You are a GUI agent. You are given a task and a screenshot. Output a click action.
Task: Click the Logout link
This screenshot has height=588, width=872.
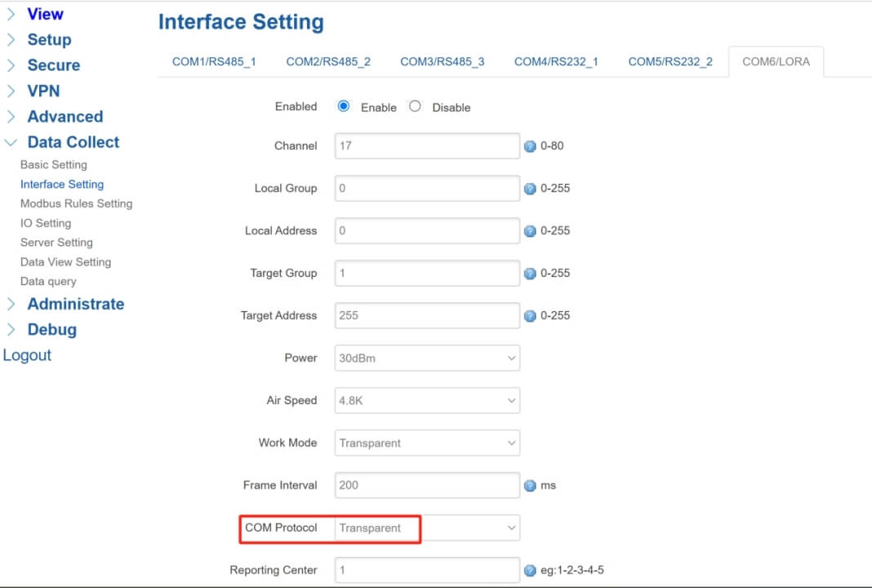point(27,355)
